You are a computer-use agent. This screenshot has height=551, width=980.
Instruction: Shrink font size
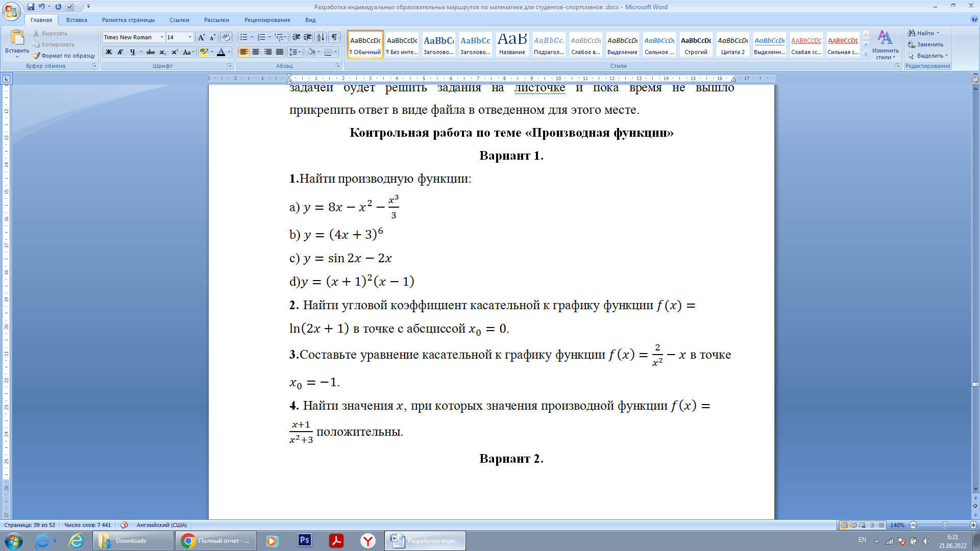click(x=212, y=37)
